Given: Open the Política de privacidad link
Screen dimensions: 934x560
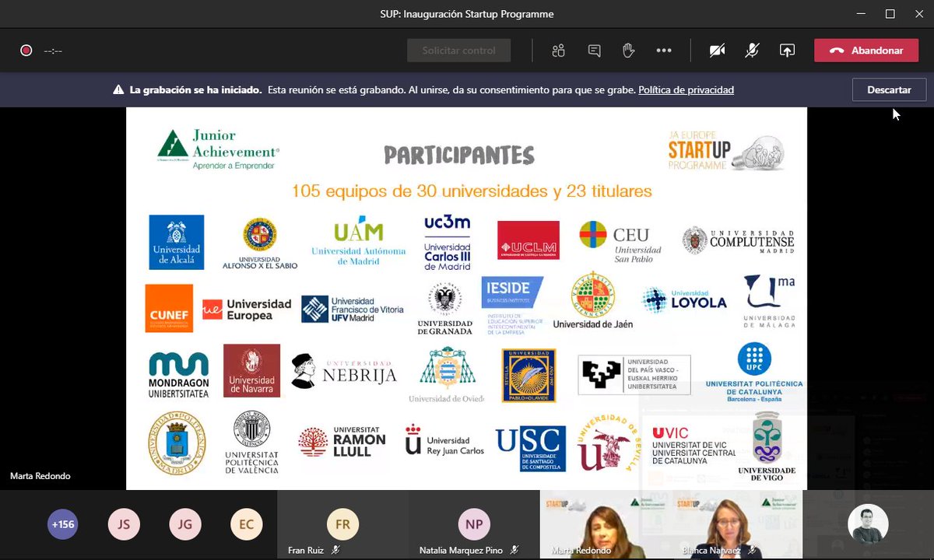Looking at the screenshot, I should tap(686, 90).
